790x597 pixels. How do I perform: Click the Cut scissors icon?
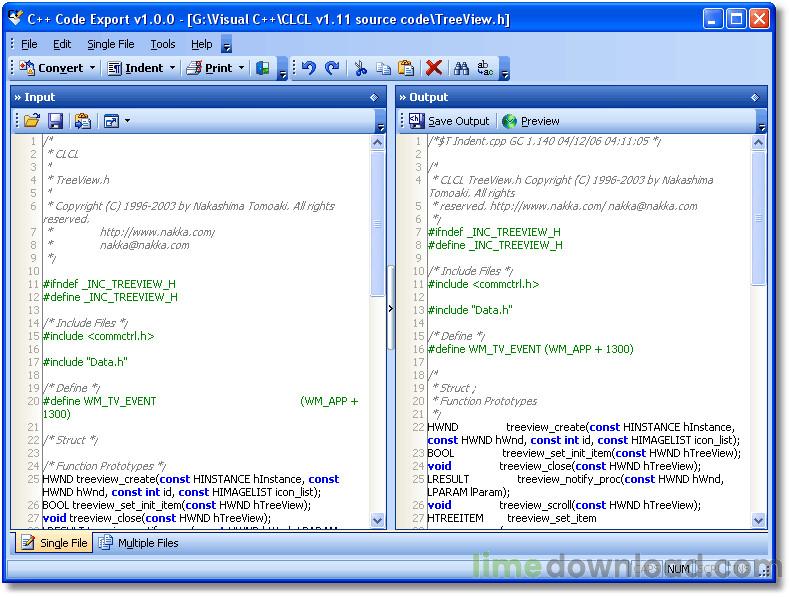(360, 68)
